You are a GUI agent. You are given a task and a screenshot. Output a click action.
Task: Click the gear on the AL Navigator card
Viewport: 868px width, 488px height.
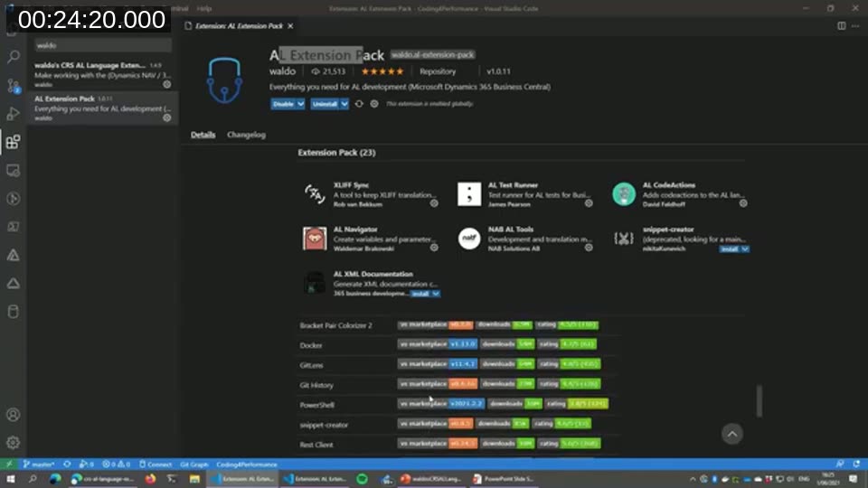[x=434, y=248]
